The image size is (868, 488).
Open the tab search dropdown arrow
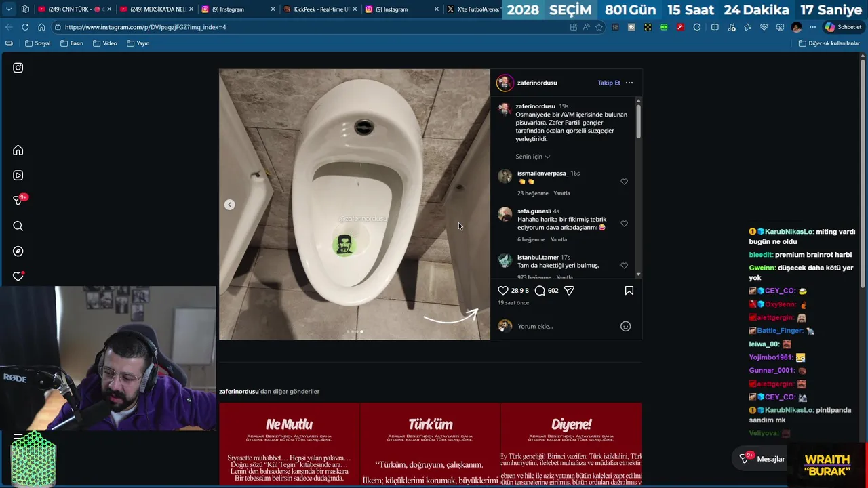[x=8, y=9]
